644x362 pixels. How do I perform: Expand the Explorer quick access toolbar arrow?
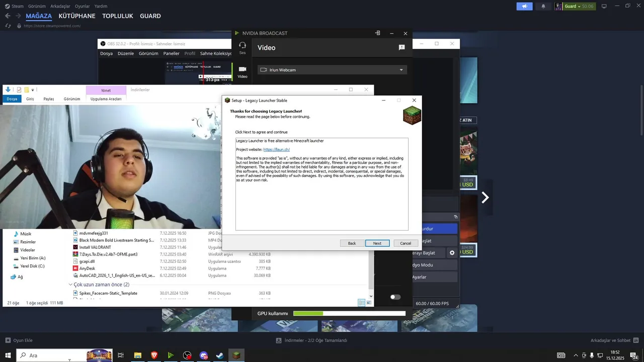click(x=33, y=90)
